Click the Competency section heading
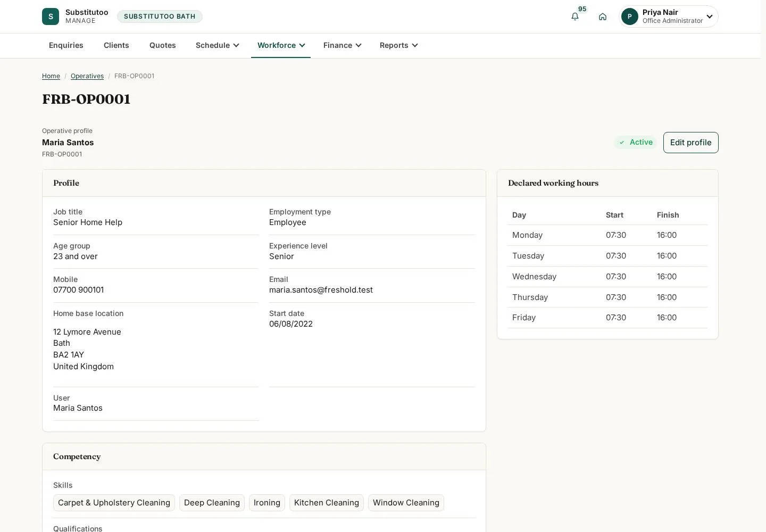Viewport: 766px width, 532px height. tap(77, 456)
